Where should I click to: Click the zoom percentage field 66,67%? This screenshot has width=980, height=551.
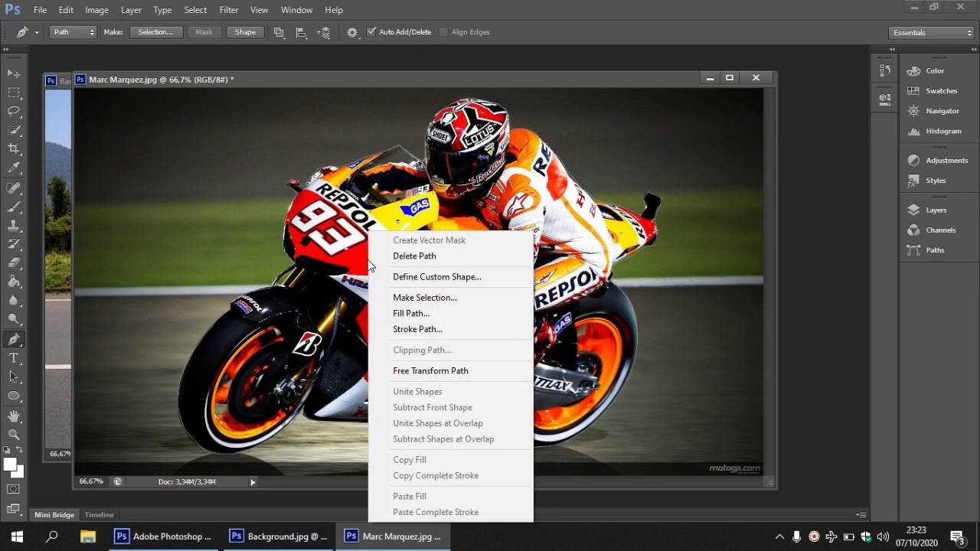(91, 482)
